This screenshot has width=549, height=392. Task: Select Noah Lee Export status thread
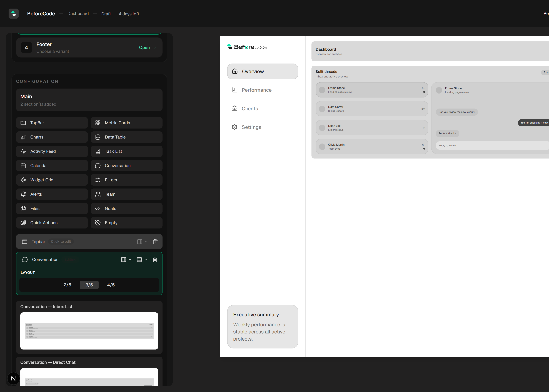[372, 128]
